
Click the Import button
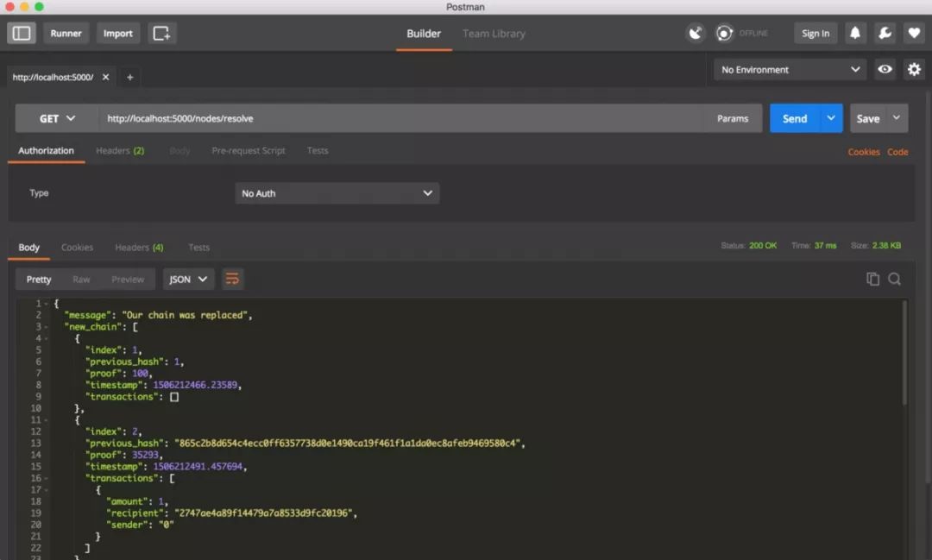point(117,34)
